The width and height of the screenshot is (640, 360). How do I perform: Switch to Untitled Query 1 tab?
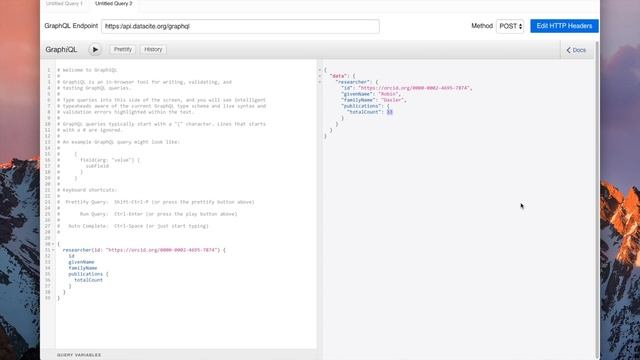tap(64, 3)
